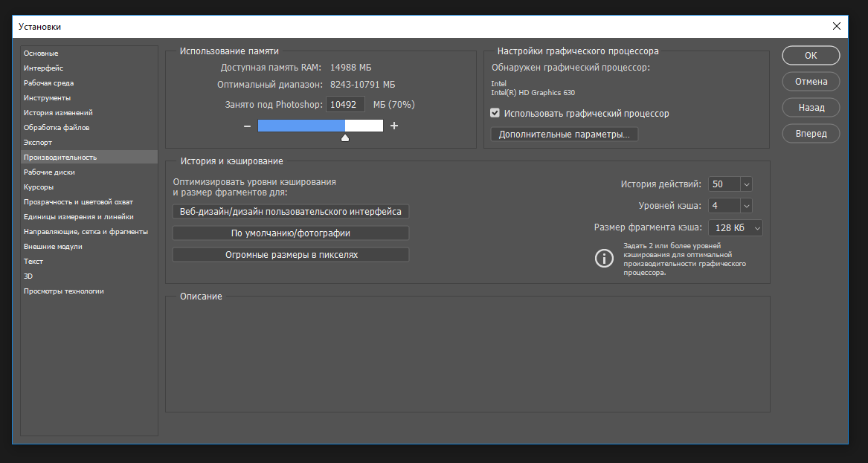Screen dimensions: 868x463
Task: Open the Интерфейс preferences section
Action: (89, 68)
